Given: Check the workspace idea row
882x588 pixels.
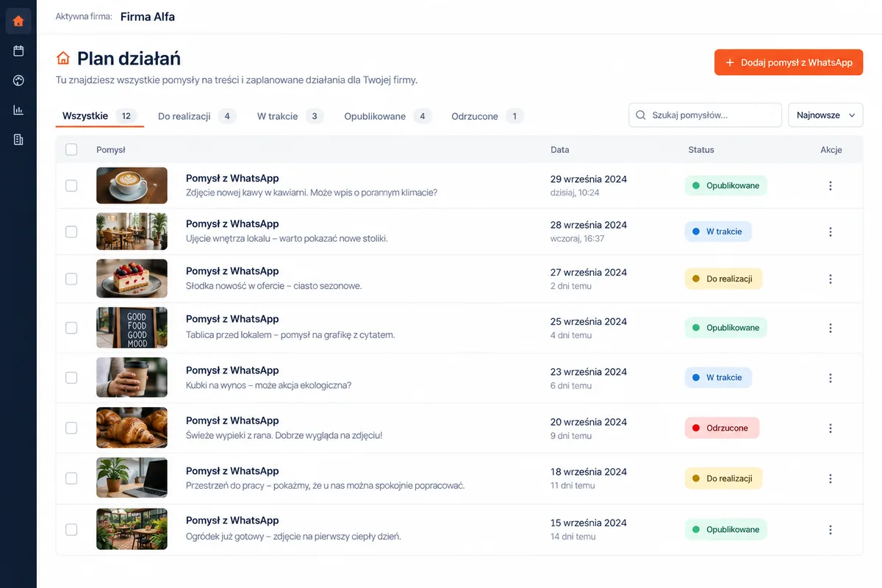Looking at the screenshot, I should coord(71,478).
